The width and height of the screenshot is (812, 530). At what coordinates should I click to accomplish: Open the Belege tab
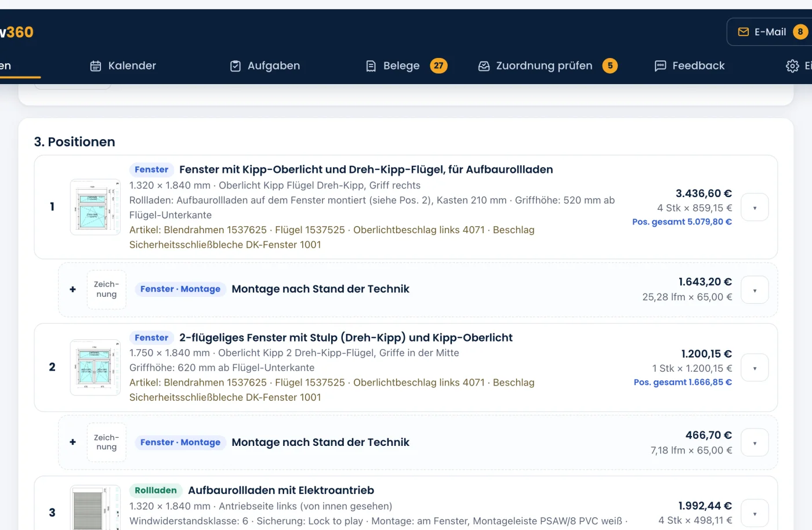coord(406,66)
